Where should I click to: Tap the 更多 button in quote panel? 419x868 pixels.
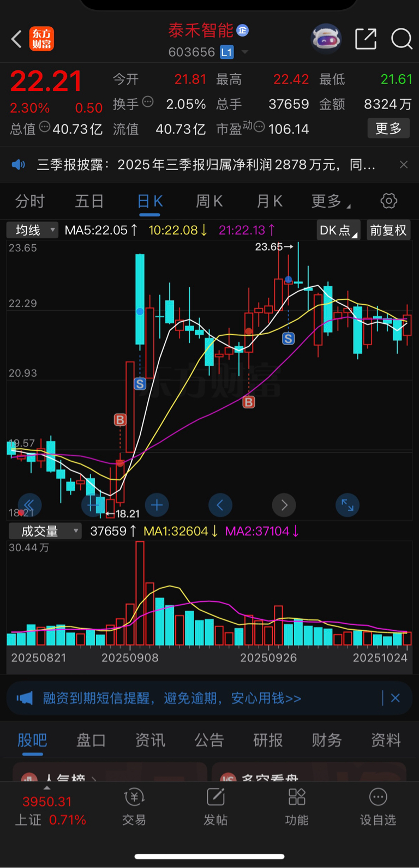point(388,129)
